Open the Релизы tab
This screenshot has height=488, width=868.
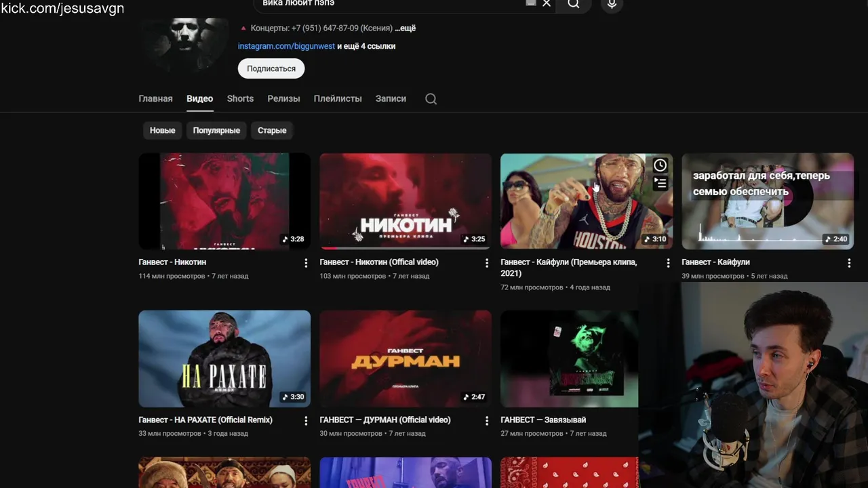pos(283,98)
